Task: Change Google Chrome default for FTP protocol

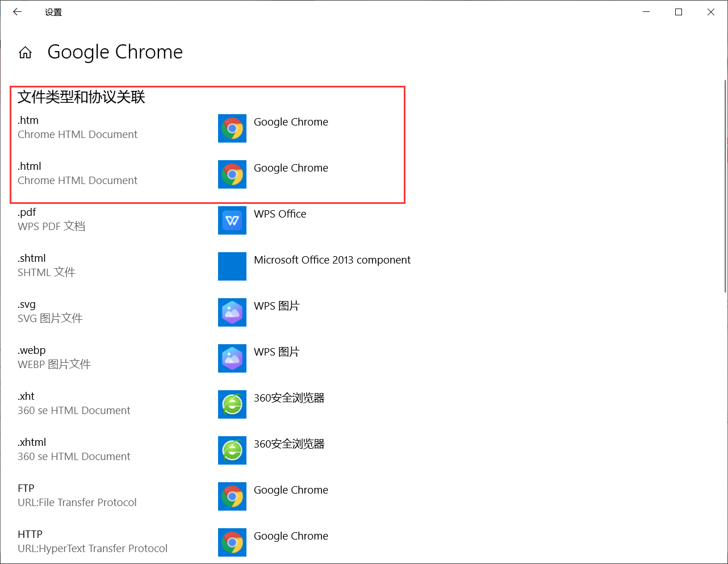Action: [291, 490]
